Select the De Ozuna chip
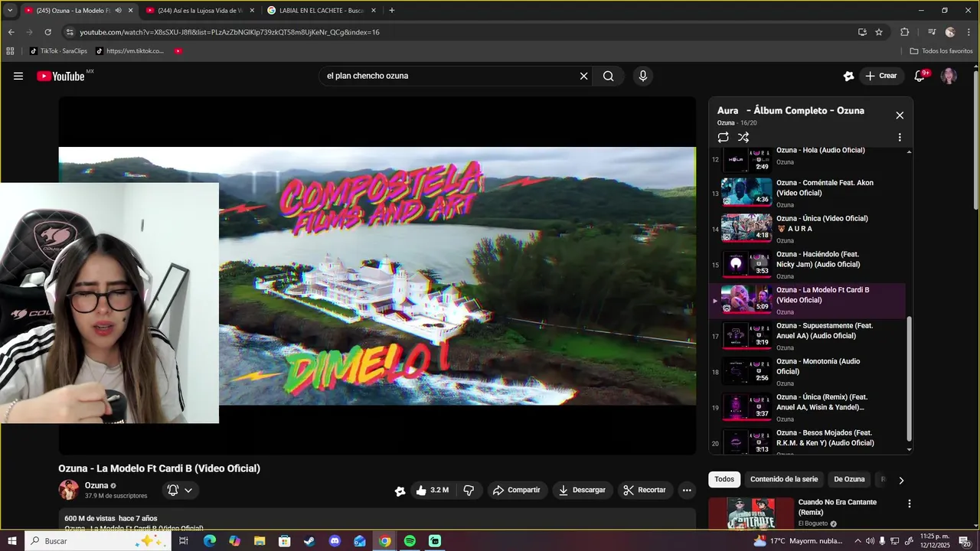 tap(849, 479)
